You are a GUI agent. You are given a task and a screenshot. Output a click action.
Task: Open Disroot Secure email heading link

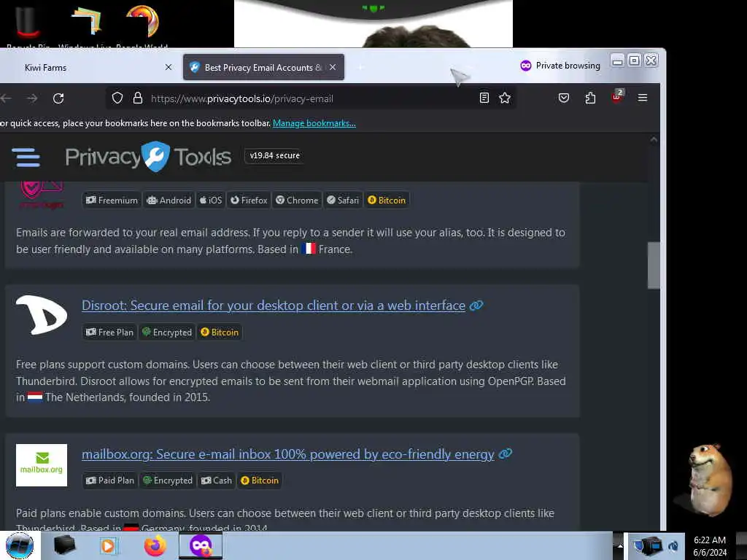click(x=274, y=306)
